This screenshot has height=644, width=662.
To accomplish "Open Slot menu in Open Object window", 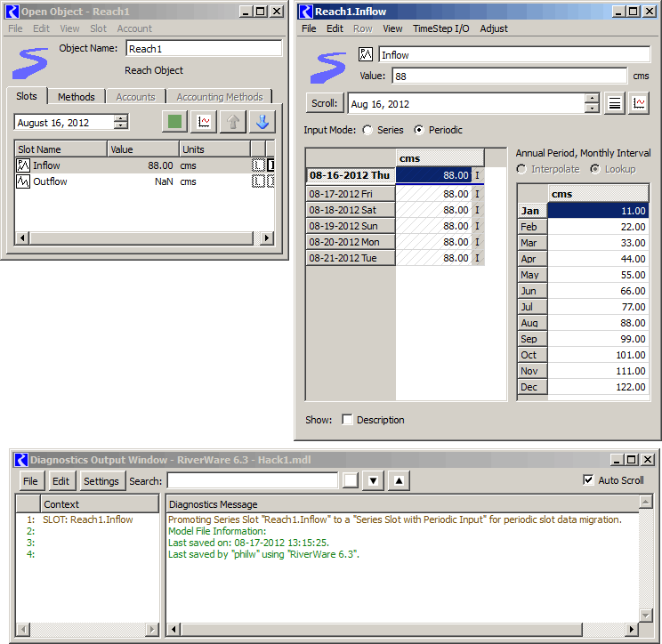I will (98, 28).
